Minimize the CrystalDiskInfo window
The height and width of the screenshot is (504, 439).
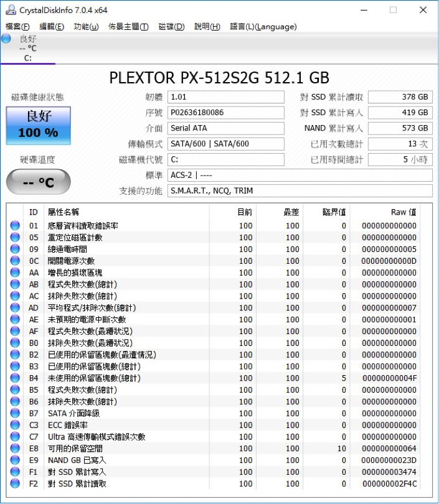(364, 10)
